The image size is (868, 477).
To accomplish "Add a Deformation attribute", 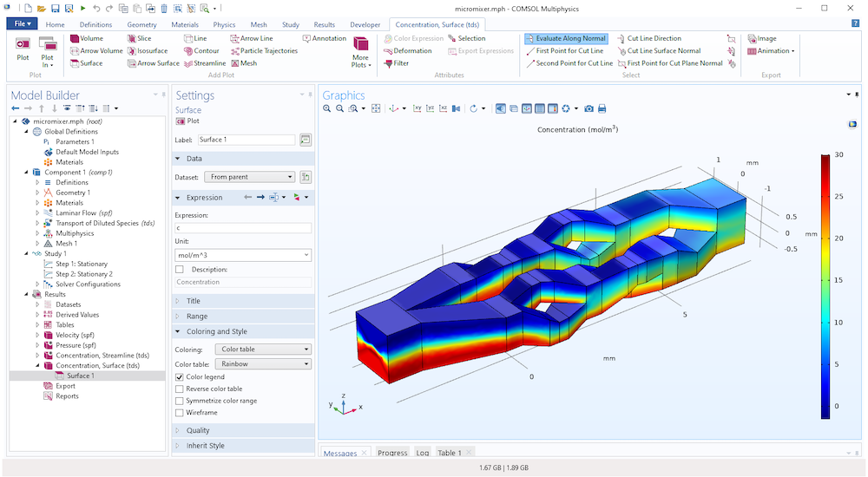I will tap(407, 50).
